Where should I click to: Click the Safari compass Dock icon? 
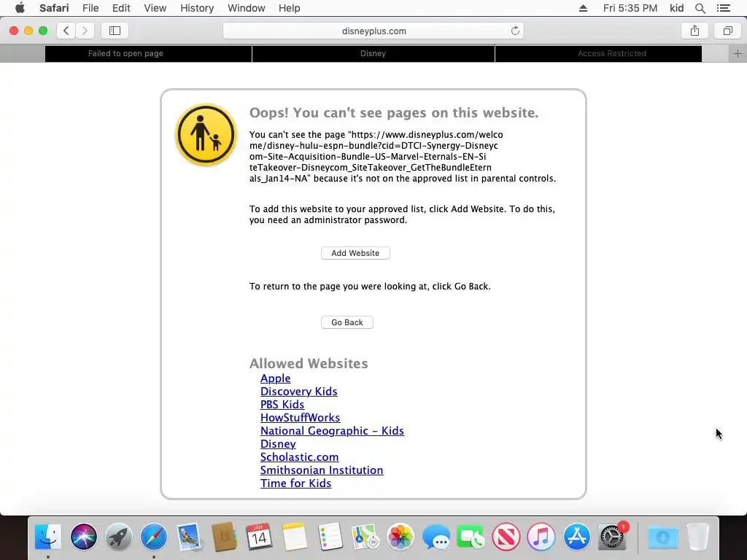click(x=154, y=537)
